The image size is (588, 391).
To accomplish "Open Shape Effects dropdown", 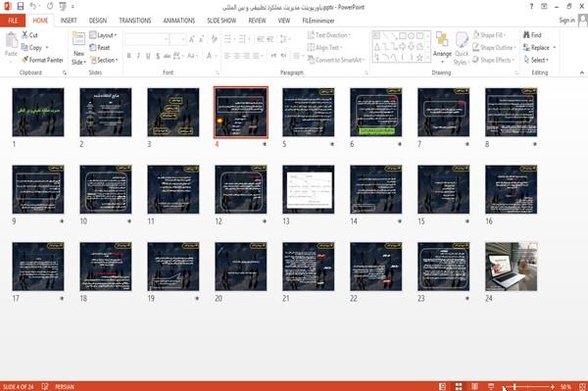I will (494, 60).
